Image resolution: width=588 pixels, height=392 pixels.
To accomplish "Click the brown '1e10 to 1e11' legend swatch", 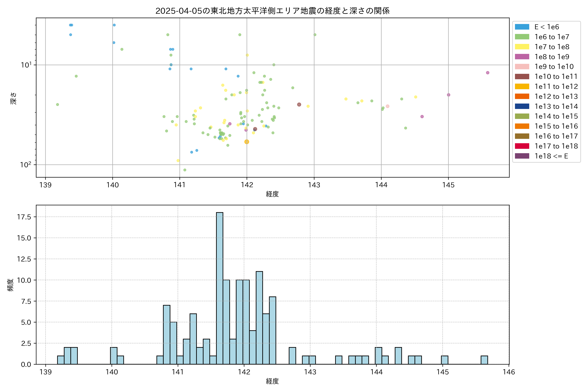I will click(522, 76).
